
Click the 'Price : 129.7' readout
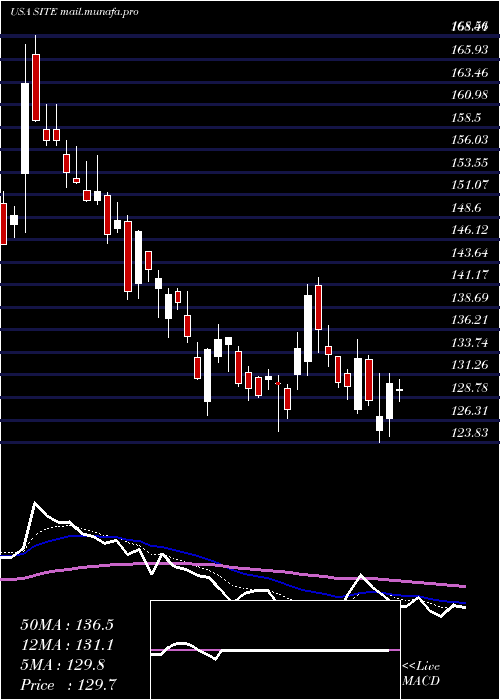[x=69, y=685]
